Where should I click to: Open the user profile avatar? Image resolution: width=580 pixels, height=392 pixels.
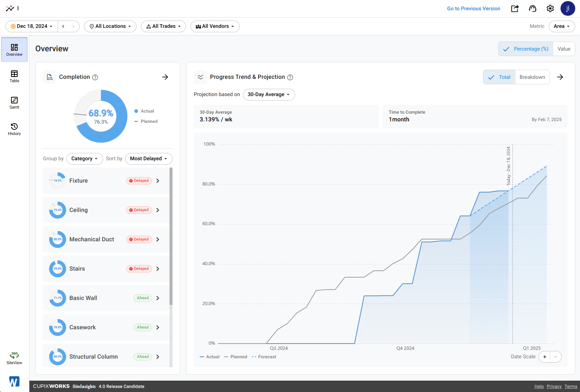tap(568, 8)
